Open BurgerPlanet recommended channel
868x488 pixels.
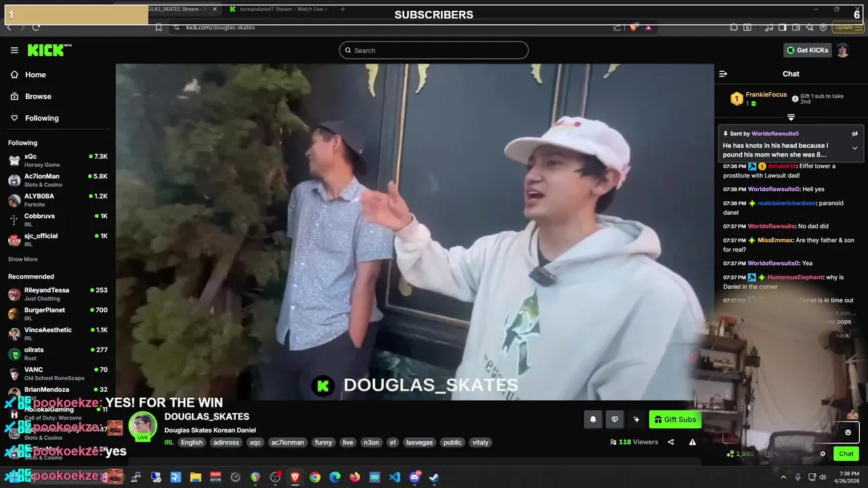[58, 314]
